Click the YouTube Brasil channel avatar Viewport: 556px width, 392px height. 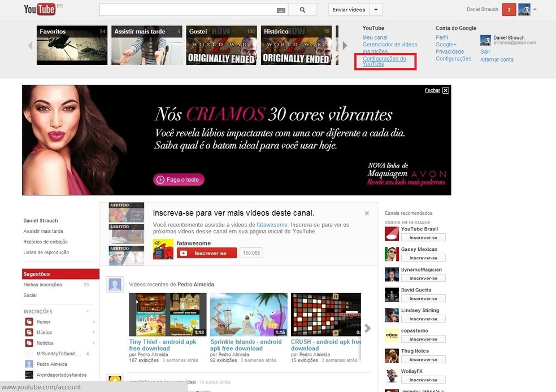(391, 233)
